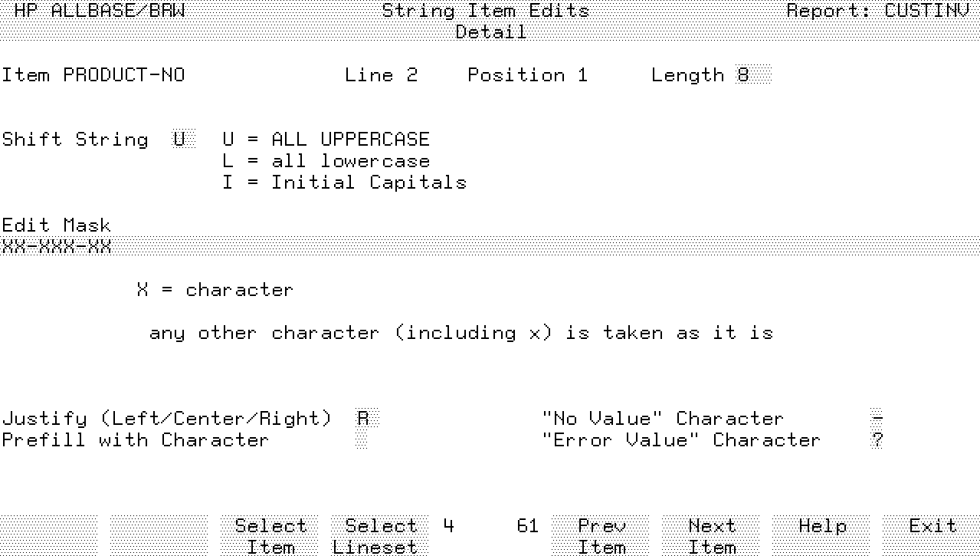This screenshot has height=556, width=980.
Task: Open the Help function key
Action: [821, 535]
